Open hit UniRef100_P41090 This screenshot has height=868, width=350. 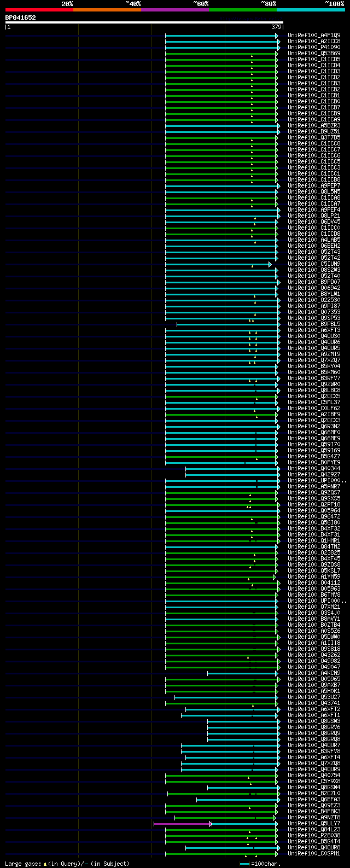tap(314, 47)
